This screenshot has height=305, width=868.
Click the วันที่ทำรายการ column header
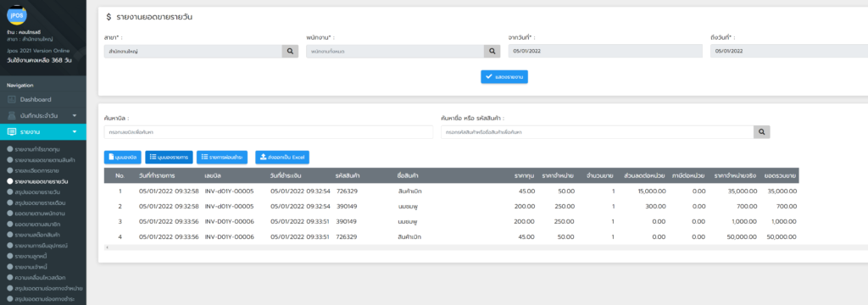(x=157, y=175)
